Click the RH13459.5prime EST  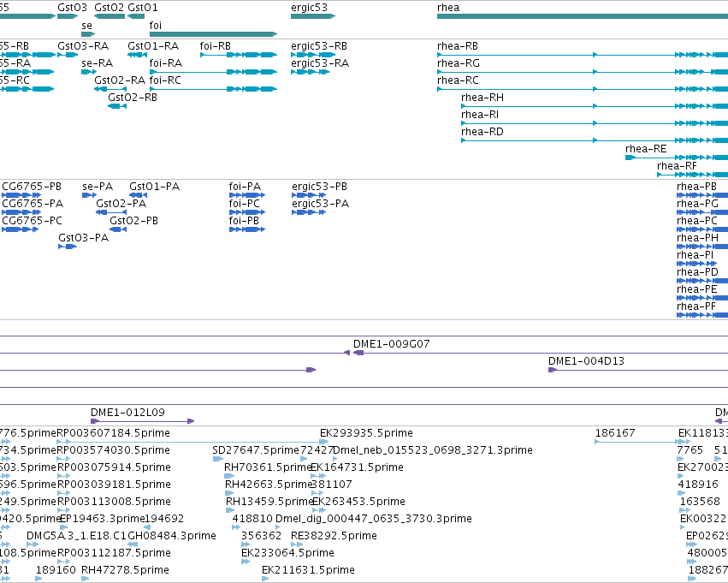coord(229,510)
